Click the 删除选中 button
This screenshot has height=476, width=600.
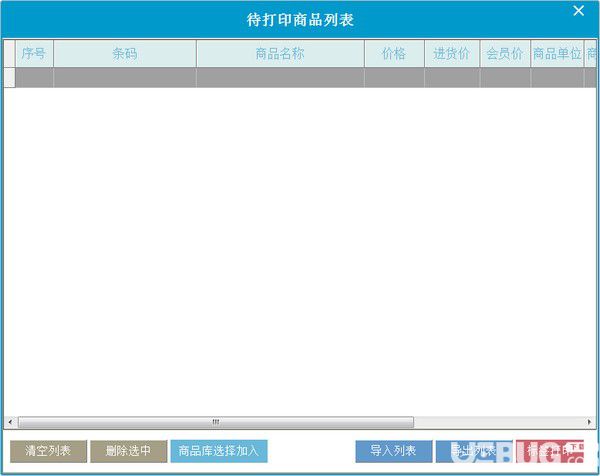pyautogui.click(x=129, y=451)
